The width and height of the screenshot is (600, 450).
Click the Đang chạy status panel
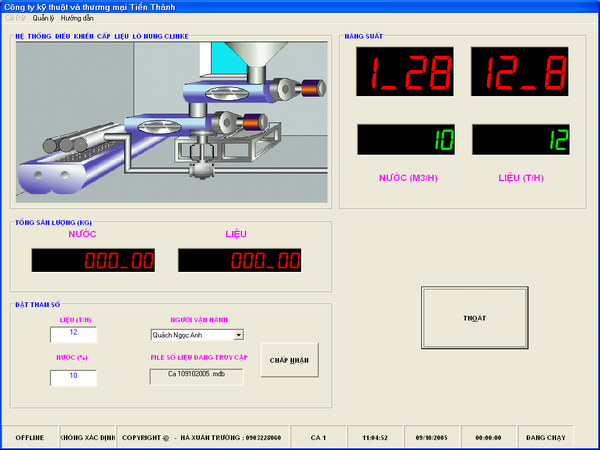tap(546, 438)
